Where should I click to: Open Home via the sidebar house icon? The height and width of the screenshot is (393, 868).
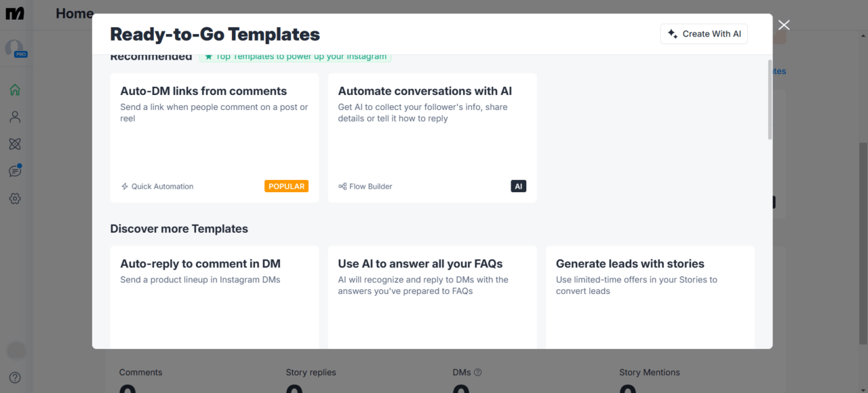coord(15,89)
